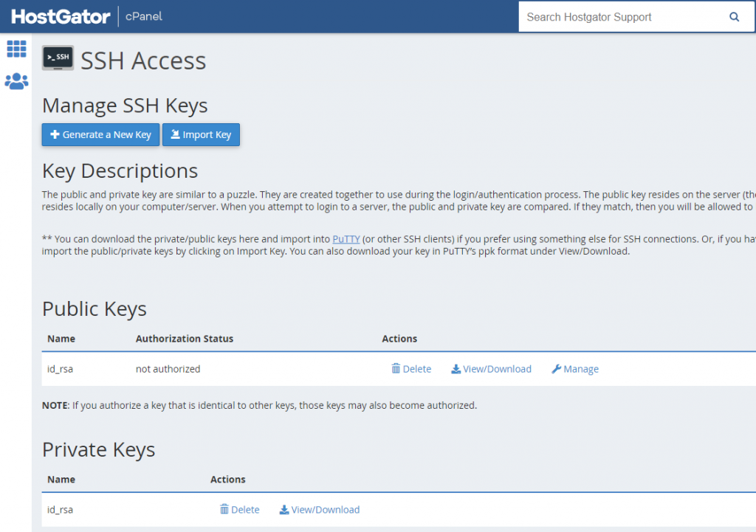The height and width of the screenshot is (532, 756).
Task: Click Actions column header under Private Keys
Action: click(228, 479)
